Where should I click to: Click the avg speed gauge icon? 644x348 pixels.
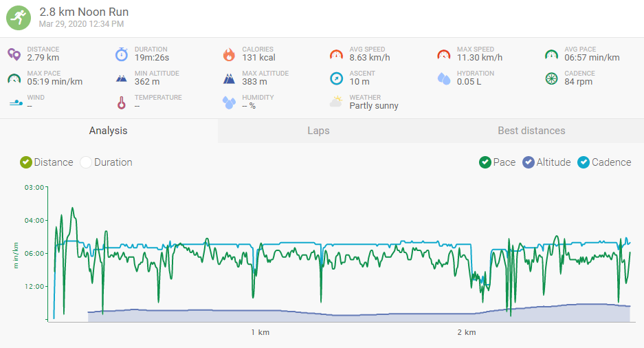click(x=336, y=54)
